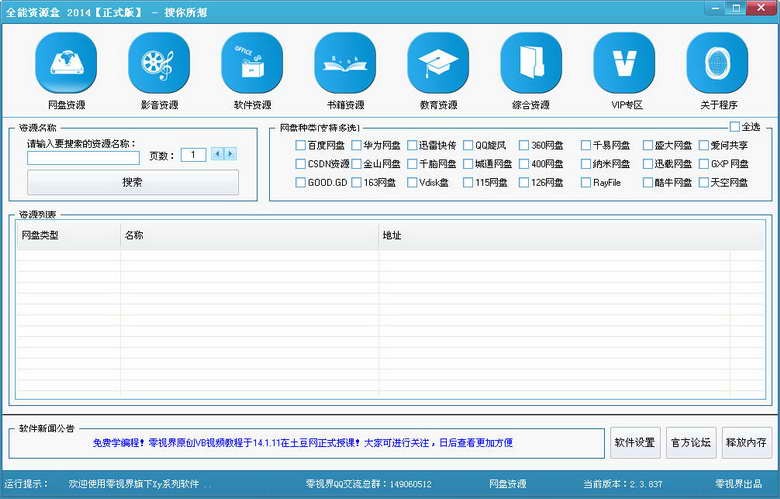Check the 全选 select-all checkbox
Viewport: 780px width, 499px height.
(735, 126)
